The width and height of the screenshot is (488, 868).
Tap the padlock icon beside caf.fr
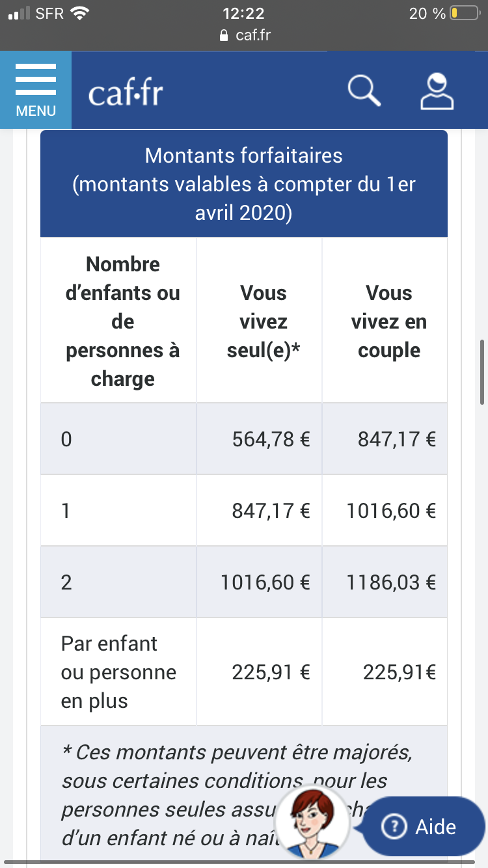tap(224, 35)
